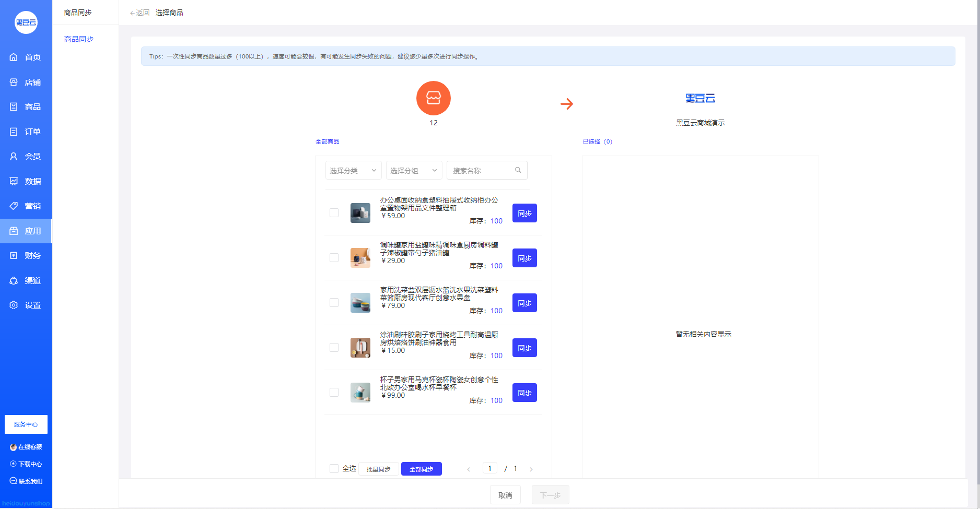
Task: Click the data (数据) chart icon
Action: click(14, 181)
